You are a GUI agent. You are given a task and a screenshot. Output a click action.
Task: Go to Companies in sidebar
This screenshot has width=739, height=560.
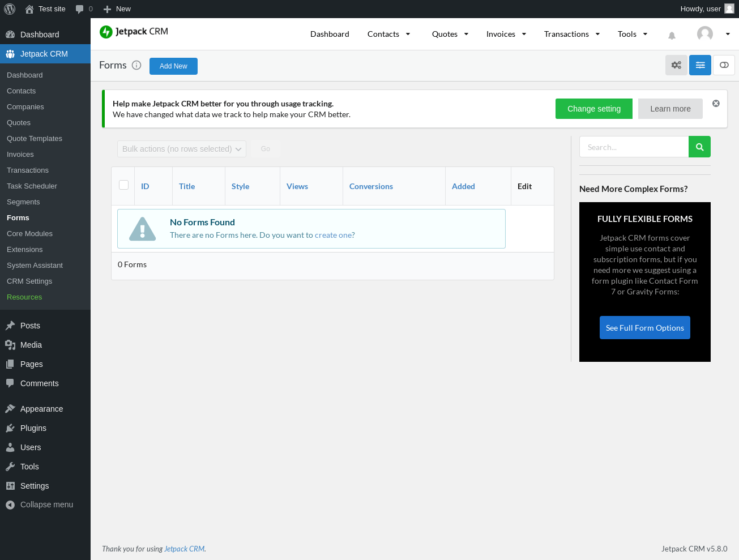(x=25, y=107)
